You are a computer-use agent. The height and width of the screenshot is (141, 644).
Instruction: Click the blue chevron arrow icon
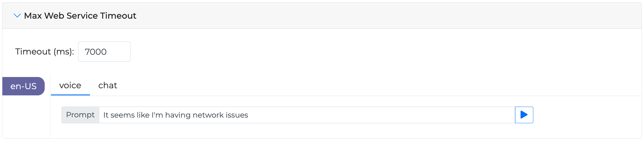click(17, 16)
